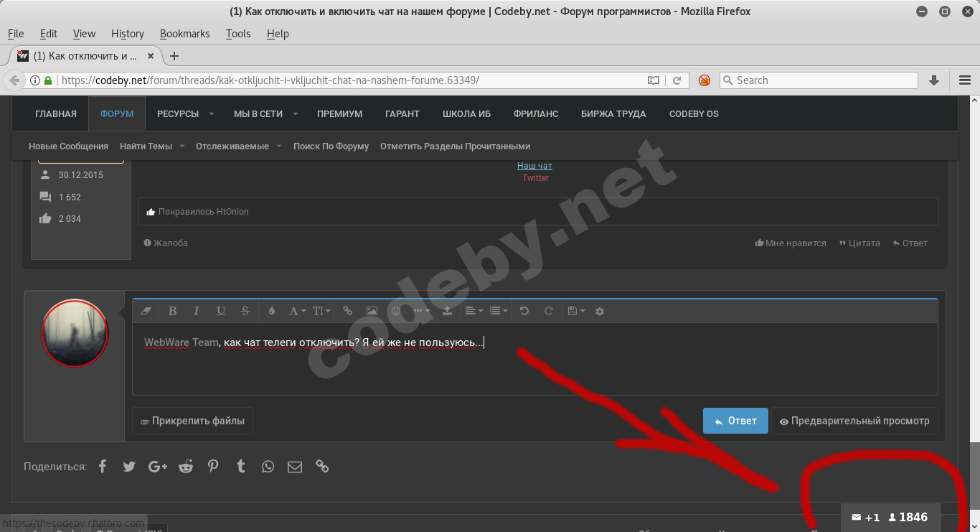Open the smiley emoji picker

pos(396,311)
